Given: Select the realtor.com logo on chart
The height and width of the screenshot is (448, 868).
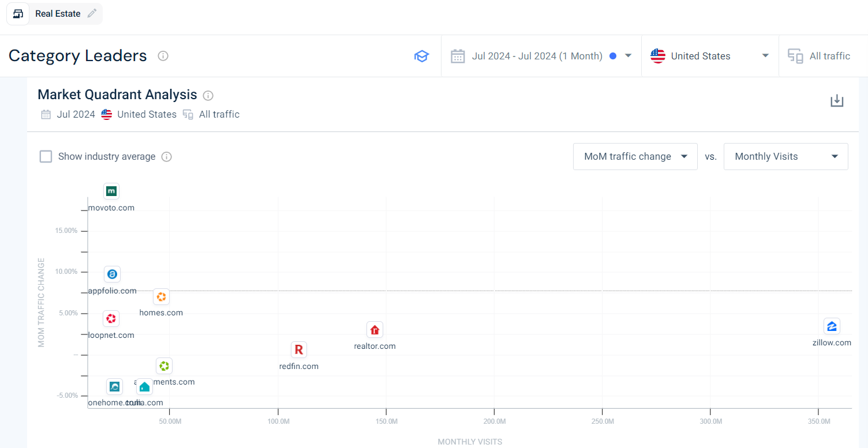Looking at the screenshot, I should click(375, 330).
